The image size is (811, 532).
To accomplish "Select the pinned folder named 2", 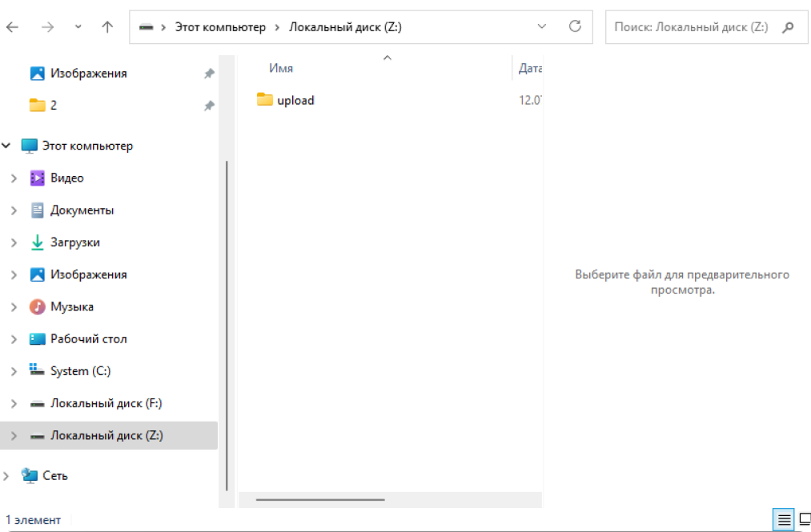I will [53, 105].
